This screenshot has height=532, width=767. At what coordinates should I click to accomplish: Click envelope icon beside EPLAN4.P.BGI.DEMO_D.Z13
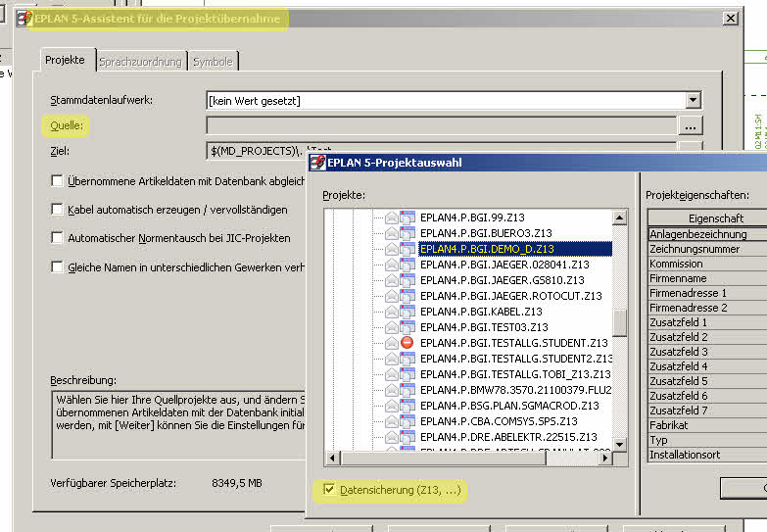pos(391,249)
